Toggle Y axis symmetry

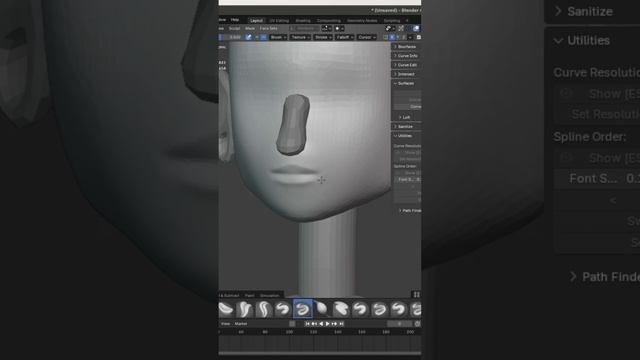point(399,37)
